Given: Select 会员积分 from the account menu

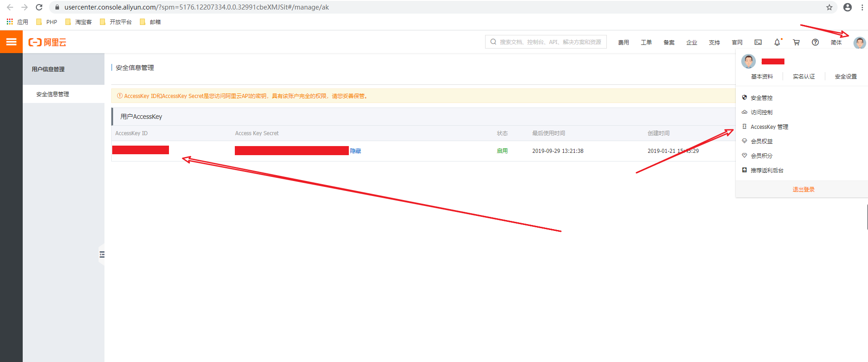Looking at the screenshot, I should [761, 156].
